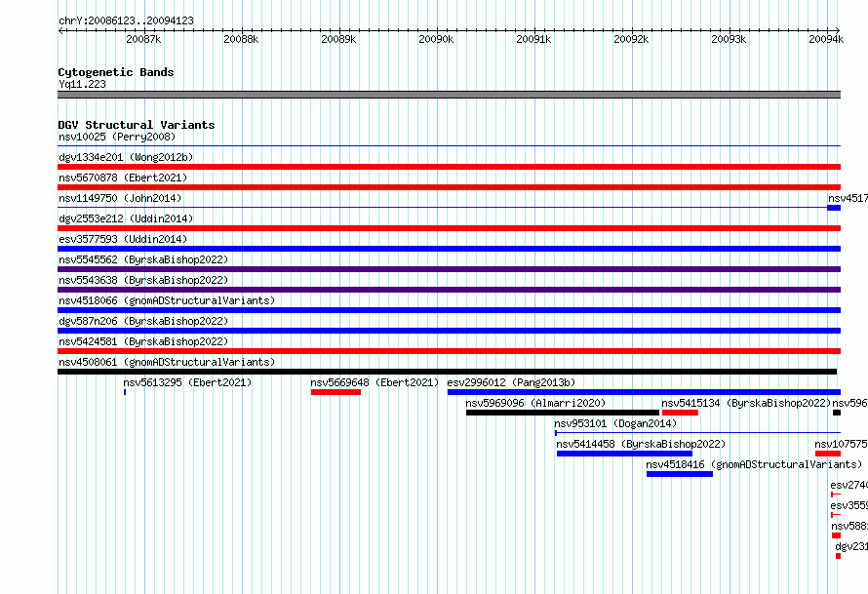Click the nsv10025 (Perry2008) variant label
The image size is (868, 594).
(x=117, y=137)
